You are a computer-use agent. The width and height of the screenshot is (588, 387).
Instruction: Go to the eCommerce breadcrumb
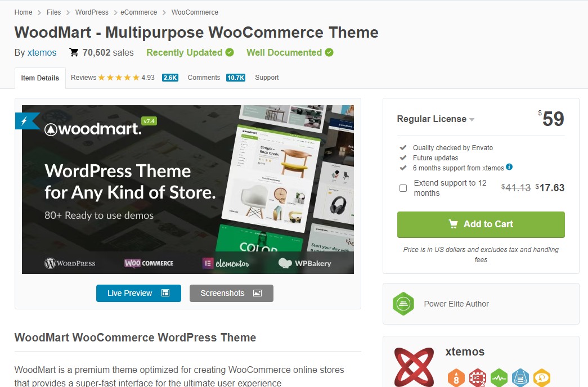[x=139, y=12]
